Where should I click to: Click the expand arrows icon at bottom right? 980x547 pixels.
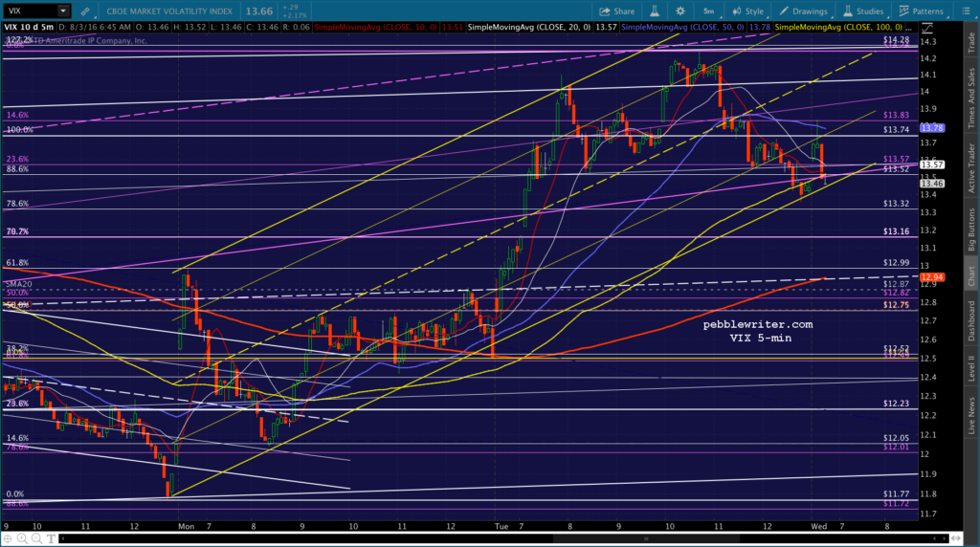956,538
